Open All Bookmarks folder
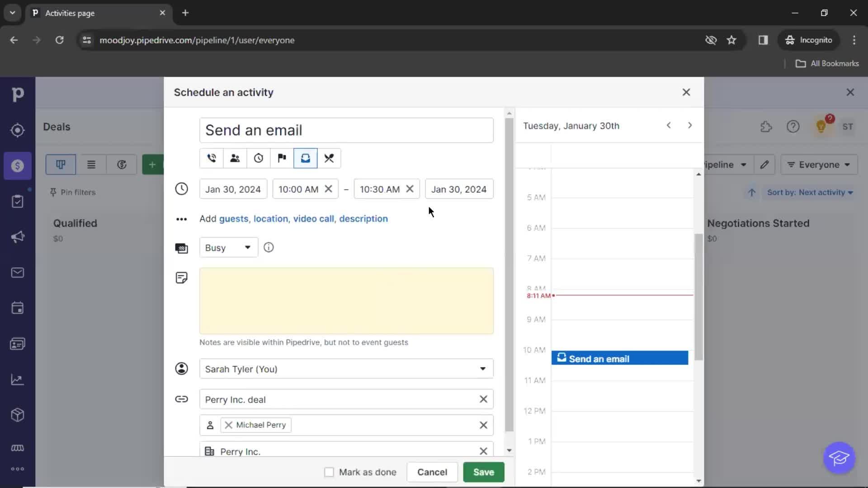 (x=827, y=63)
